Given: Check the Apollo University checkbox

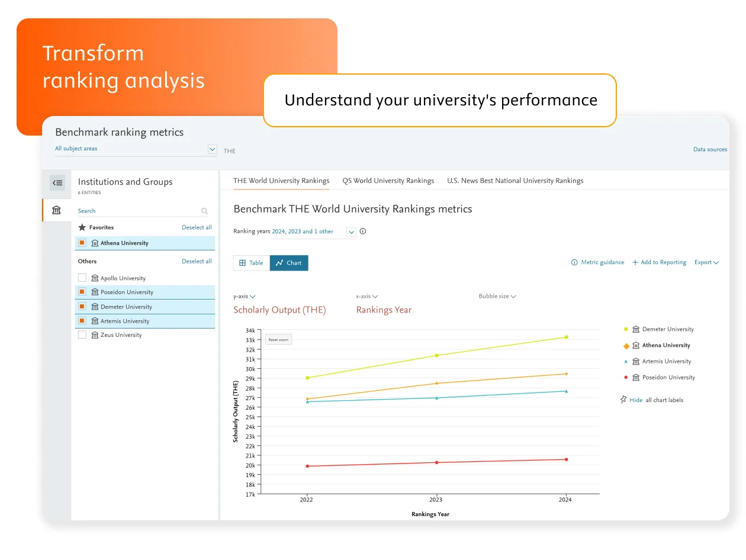Looking at the screenshot, I should point(81,278).
